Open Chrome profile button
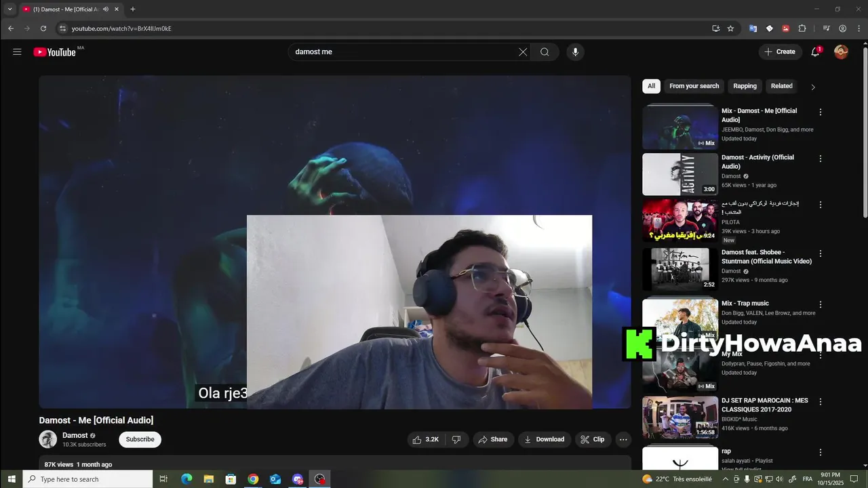The image size is (868, 488). pyautogui.click(x=842, y=28)
